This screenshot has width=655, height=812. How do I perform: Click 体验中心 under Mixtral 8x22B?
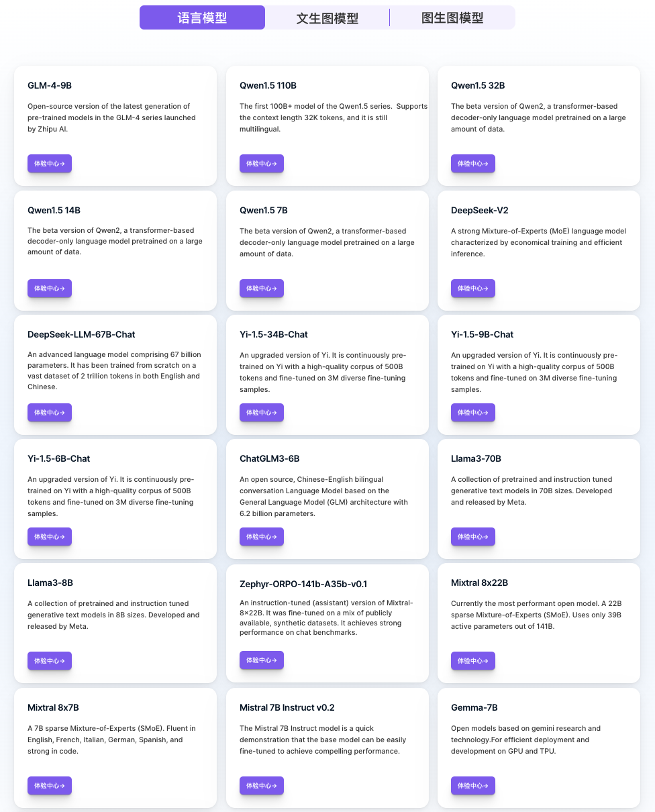(x=473, y=661)
